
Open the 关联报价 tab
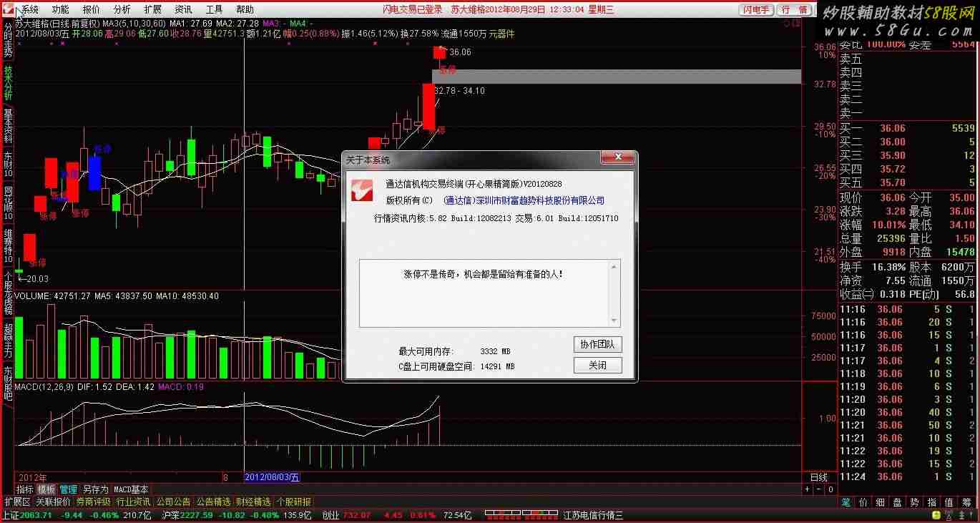[54, 502]
